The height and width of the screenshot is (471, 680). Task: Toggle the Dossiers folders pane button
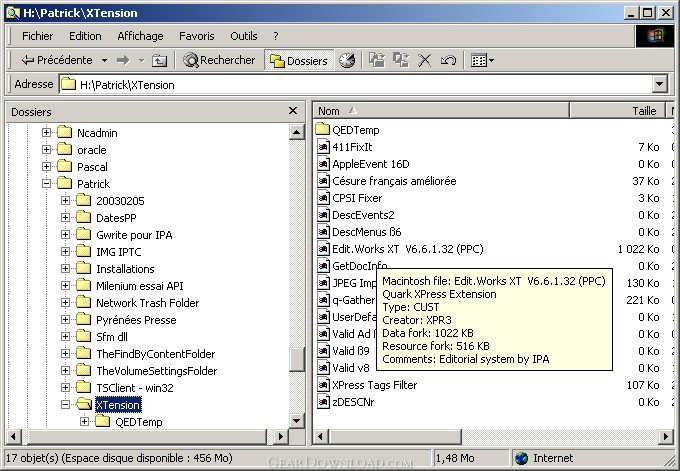(298, 60)
